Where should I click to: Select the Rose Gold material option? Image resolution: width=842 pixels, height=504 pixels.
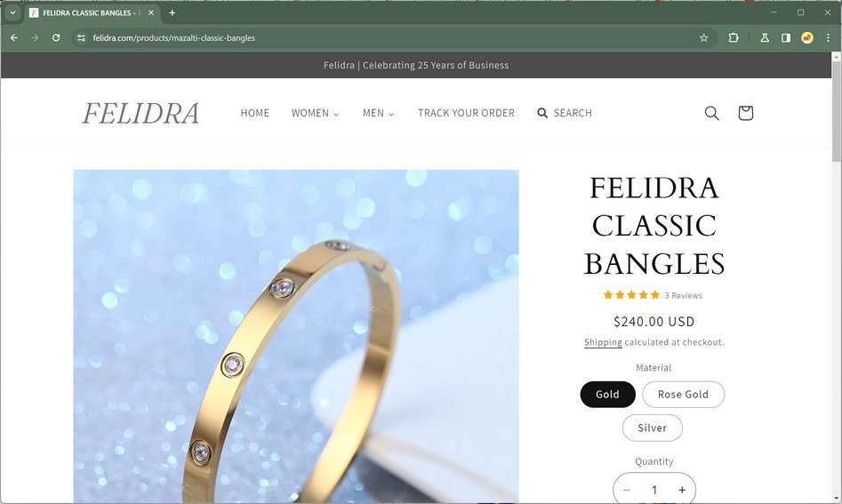[683, 395]
